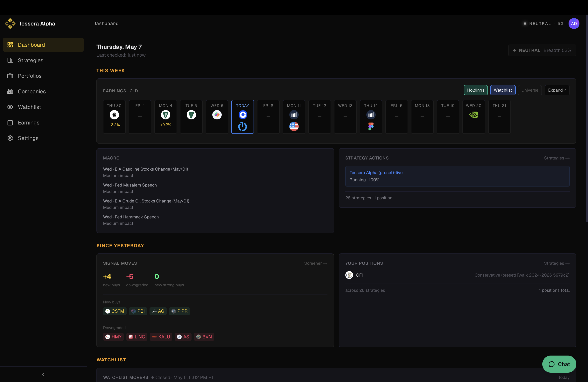Click the green shield logo on MON 4
This screenshot has width=588, height=382.
point(165,115)
